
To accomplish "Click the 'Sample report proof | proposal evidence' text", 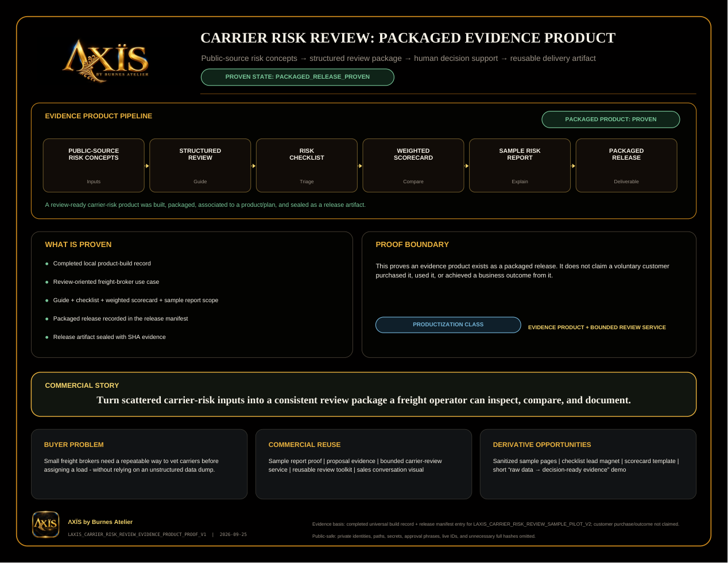I will pos(355,465).
